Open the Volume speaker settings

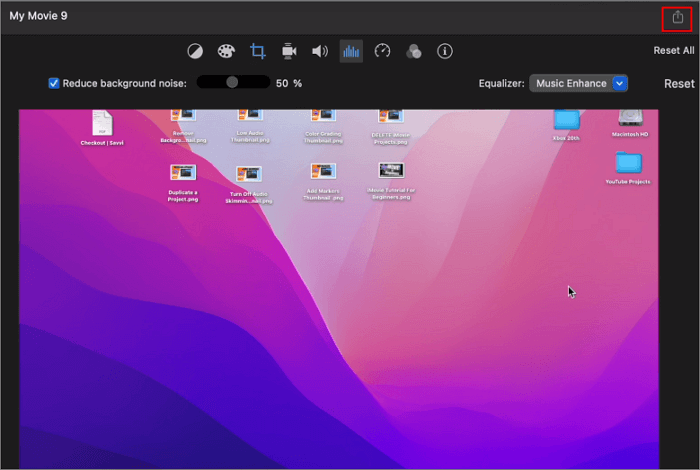pos(320,51)
